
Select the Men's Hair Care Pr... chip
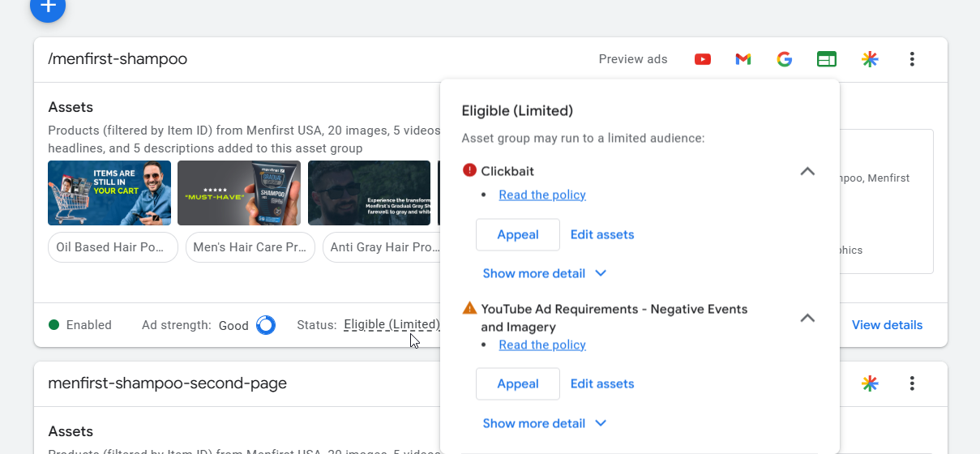[250, 247]
